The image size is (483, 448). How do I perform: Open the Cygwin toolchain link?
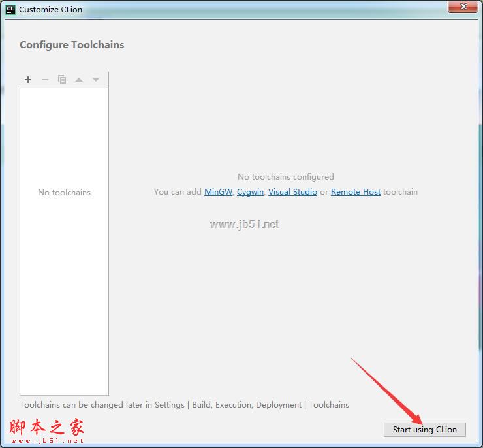(x=250, y=192)
